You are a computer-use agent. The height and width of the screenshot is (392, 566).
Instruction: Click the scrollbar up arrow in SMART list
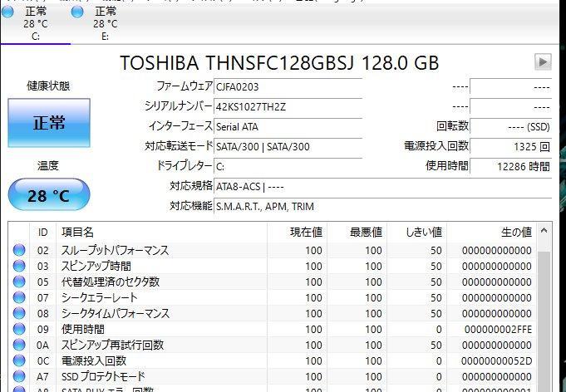(x=544, y=231)
